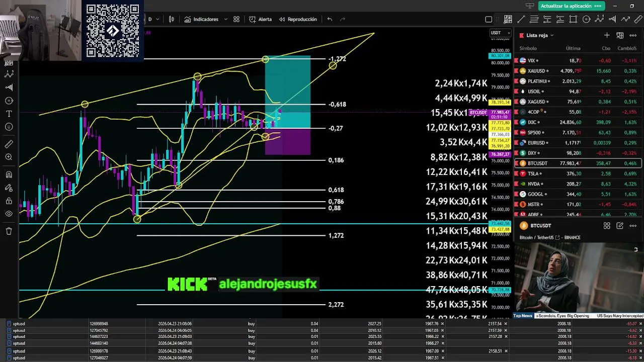Toggle stay-in-drawing-mode pencil lock icon
The height and width of the screenshot is (362, 644).
(x=9, y=188)
